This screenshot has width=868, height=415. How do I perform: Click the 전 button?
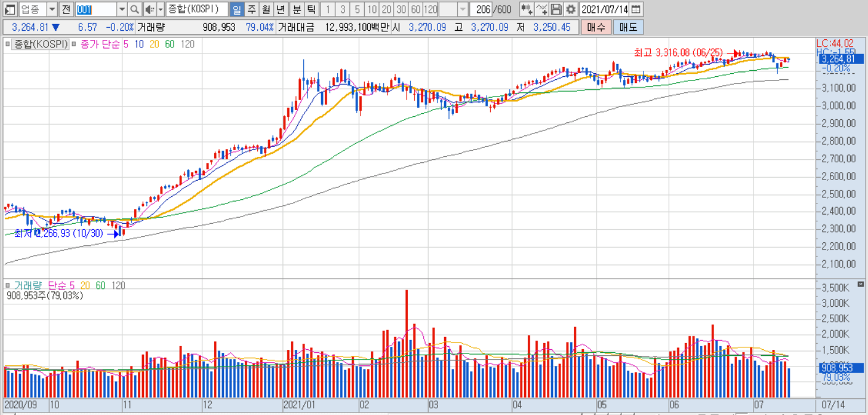66,9
